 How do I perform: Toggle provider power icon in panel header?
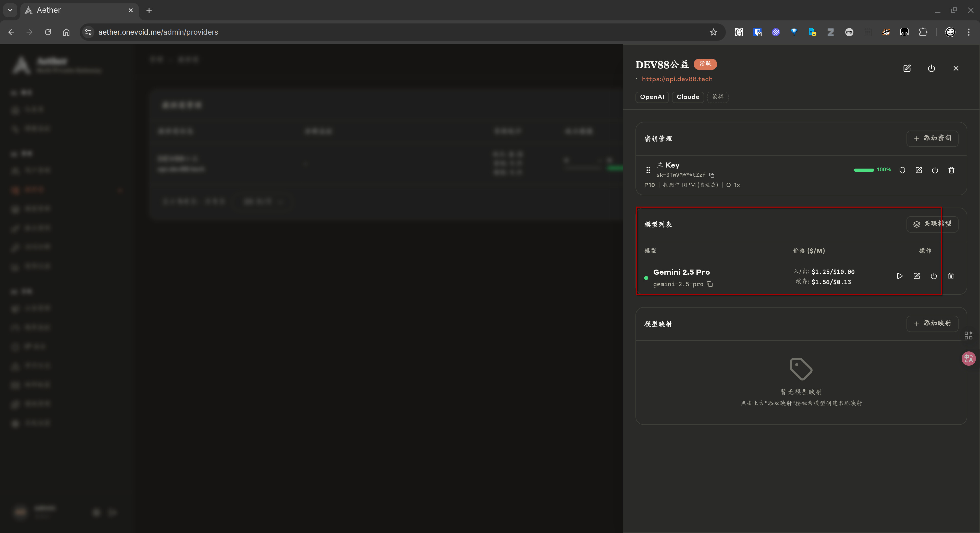[931, 68]
